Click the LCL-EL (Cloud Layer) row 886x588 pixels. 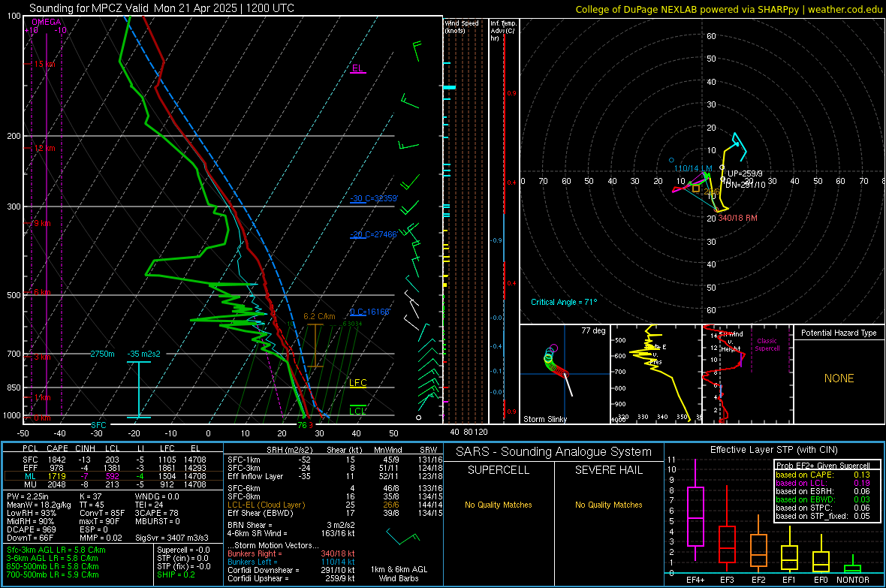(x=333, y=505)
